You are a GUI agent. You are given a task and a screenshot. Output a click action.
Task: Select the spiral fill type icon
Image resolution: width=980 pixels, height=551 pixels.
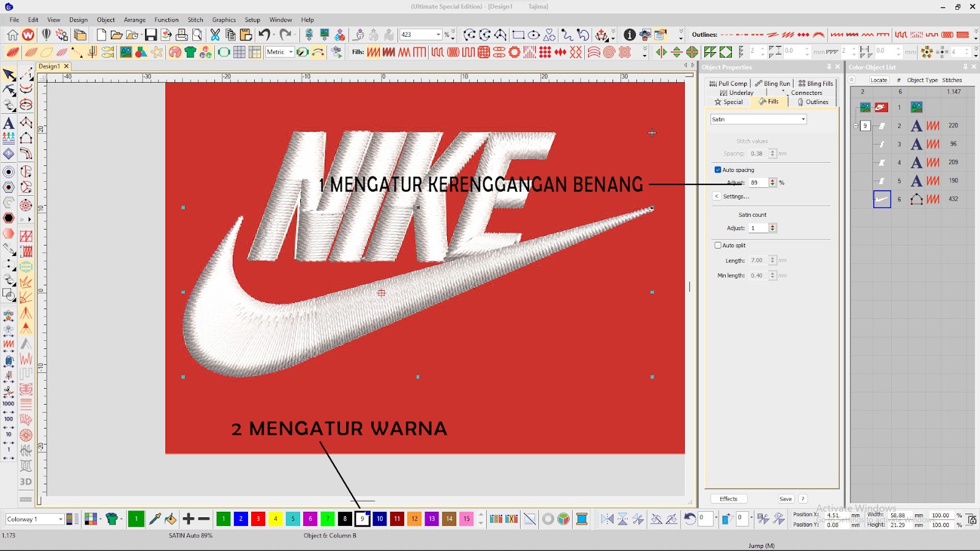(609, 52)
